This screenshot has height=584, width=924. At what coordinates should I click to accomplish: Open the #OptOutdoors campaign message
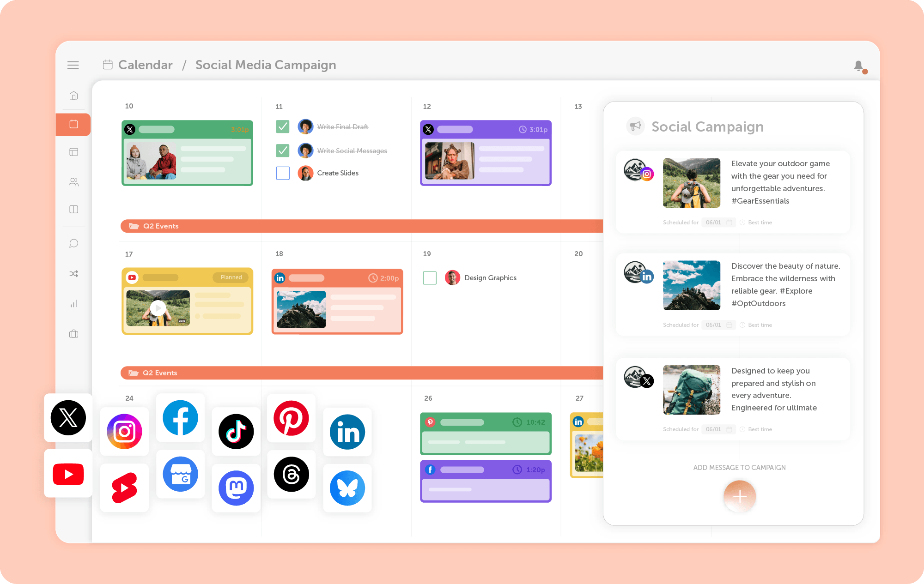click(x=733, y=295)
